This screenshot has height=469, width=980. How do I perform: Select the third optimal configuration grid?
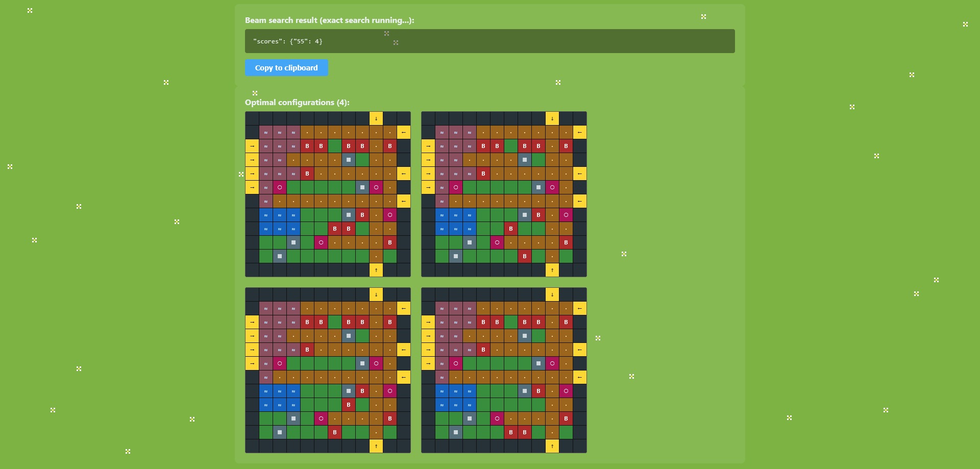click(x=328, y=370)
